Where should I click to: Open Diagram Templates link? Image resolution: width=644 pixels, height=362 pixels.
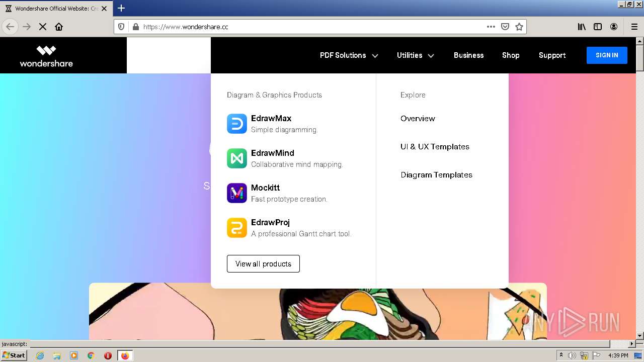[436, 175]
